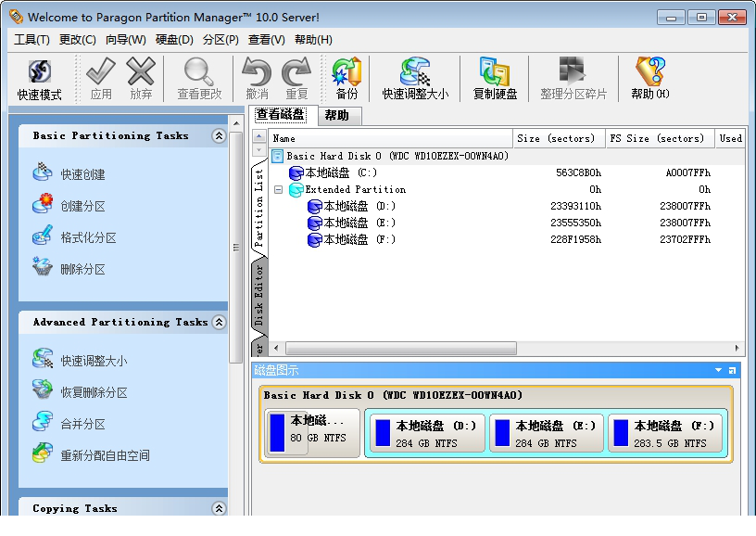Click the 快速模式 toolbar icon
Screen dimensions: 756x536
[x=39, y=79]
